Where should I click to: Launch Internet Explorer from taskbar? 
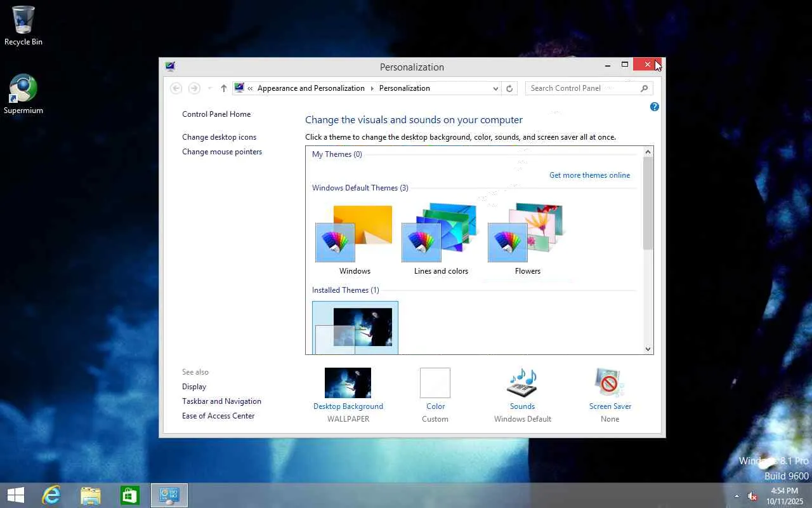point(51,495)
